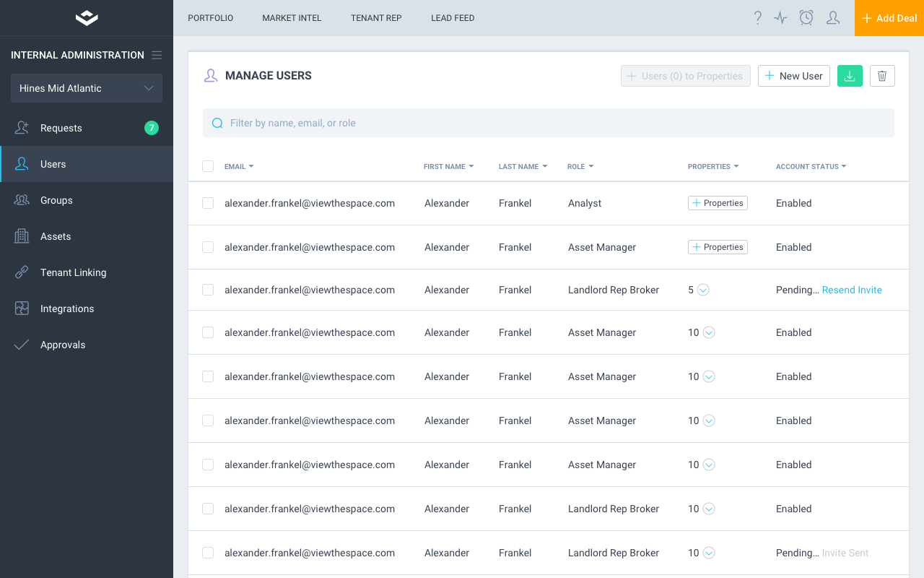Viewport: 924px width, 578px height.
Task: Click the green download export icon
Action: click(850, 76)
